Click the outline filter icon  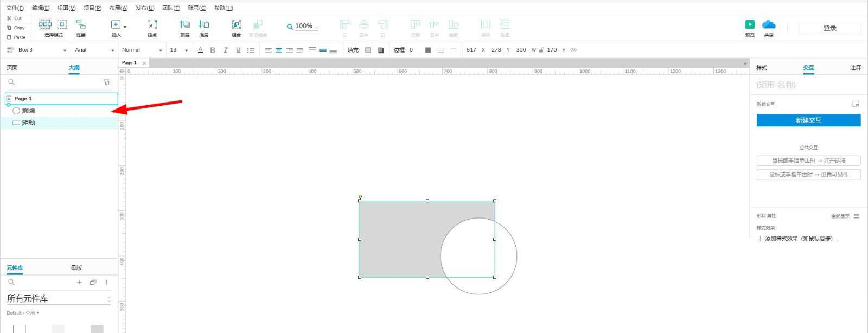coord(106,82)
